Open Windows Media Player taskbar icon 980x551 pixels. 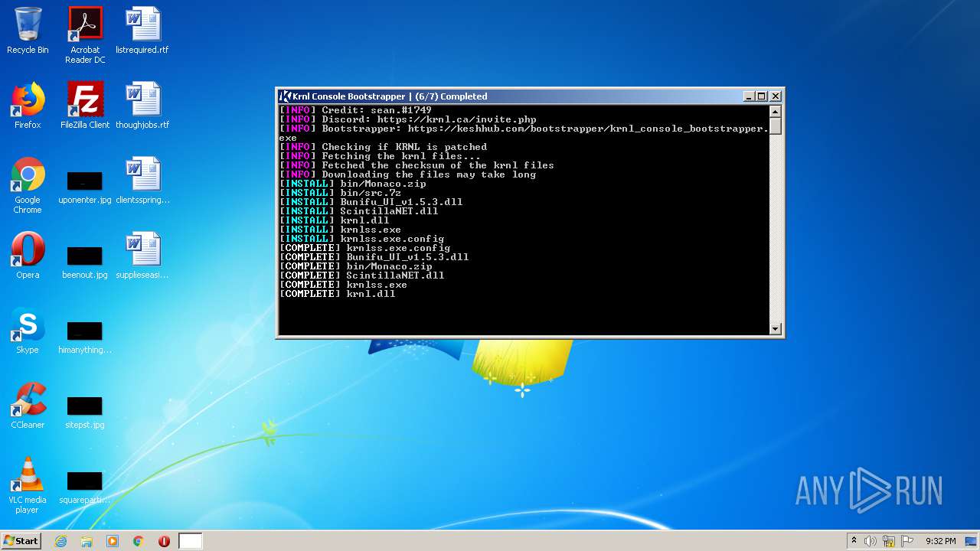(x=113, y=541)
